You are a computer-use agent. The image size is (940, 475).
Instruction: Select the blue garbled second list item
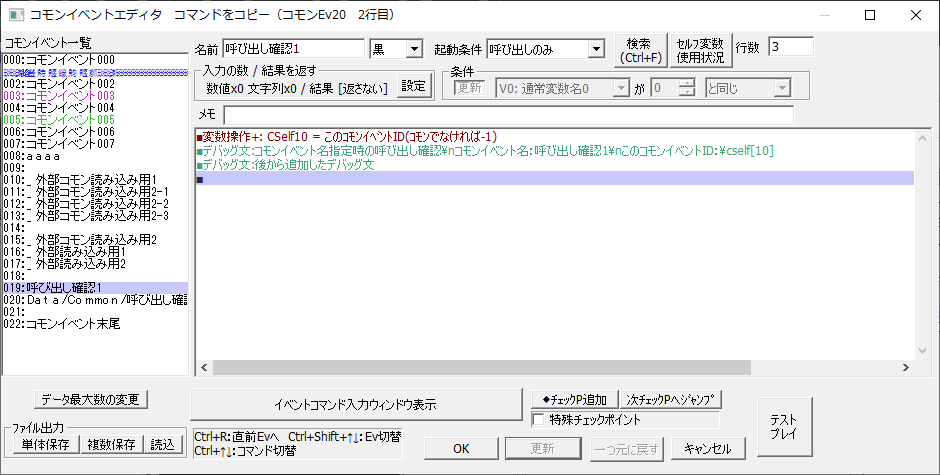pyautogui.click(x=95, y=72)
